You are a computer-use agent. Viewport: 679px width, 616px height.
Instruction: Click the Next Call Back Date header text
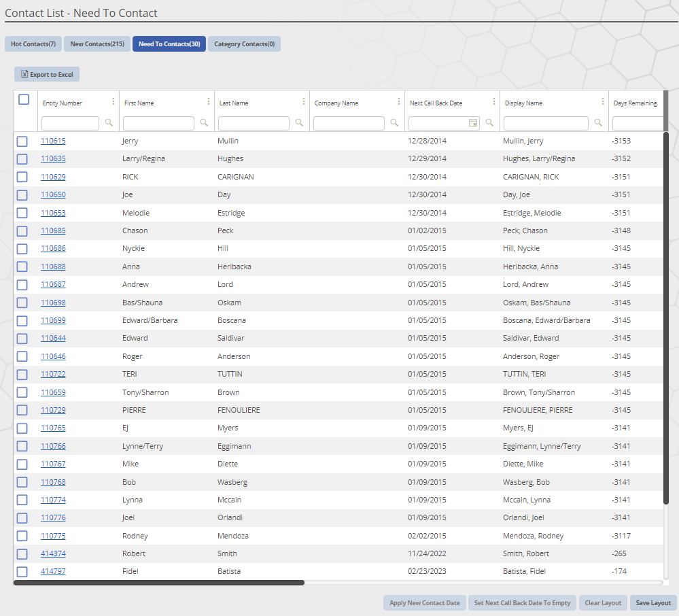tap(436, 103)
